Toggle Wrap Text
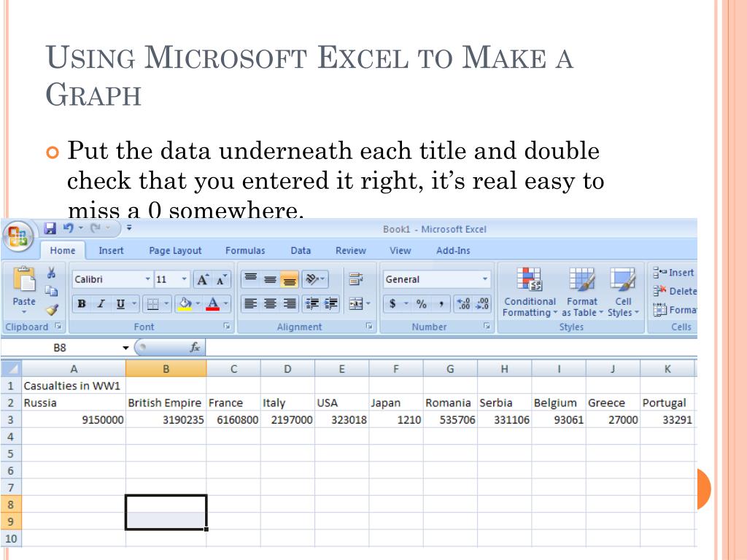Screen dimensions: 747x560 tap(355, 279)
